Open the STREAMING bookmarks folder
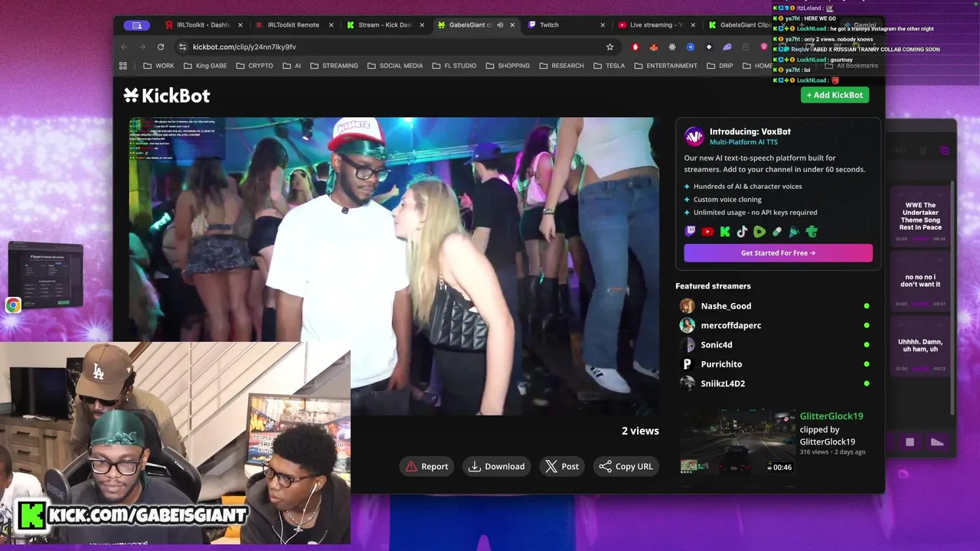980x551 pixels. click(x=334, y=66)
